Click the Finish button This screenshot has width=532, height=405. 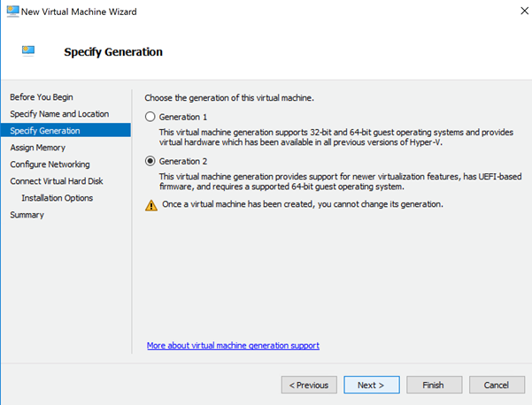click(x=435, y=385)
